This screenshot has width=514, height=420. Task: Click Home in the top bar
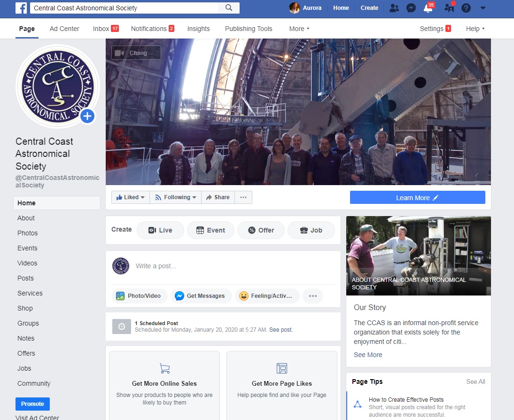click(341, 8)
